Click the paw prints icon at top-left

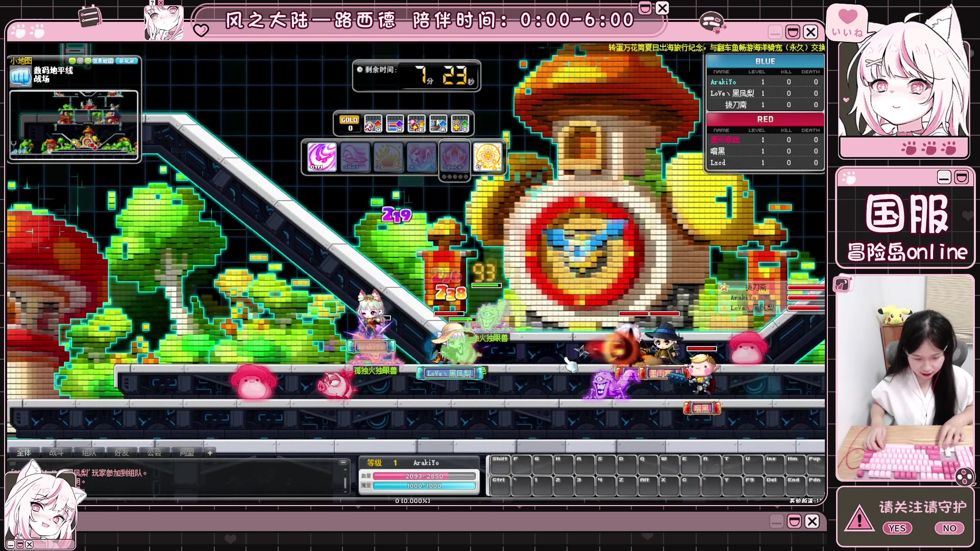pos(29,32)
